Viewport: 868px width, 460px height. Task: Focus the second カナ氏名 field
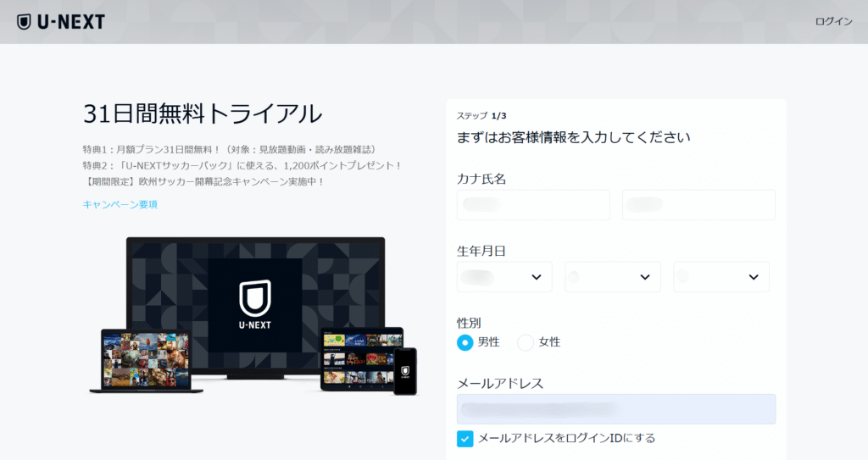[x=698, y=205]
